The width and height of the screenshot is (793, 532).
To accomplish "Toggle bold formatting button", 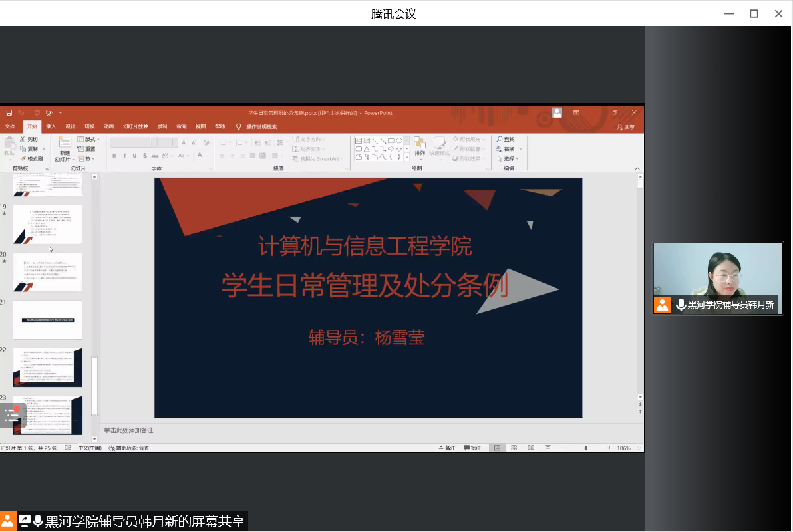I will click(114, 156).
